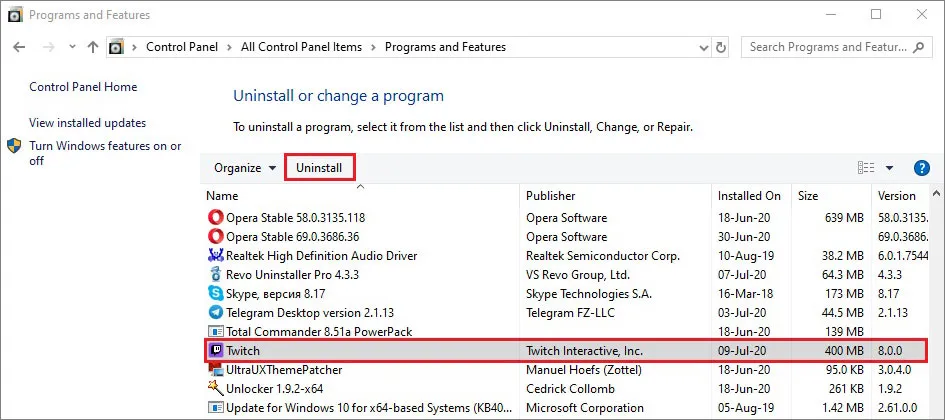Click publisher Cedrick Collomb
Screen dimensions: 945x420
pyautogui.click(x=570, y=389)
